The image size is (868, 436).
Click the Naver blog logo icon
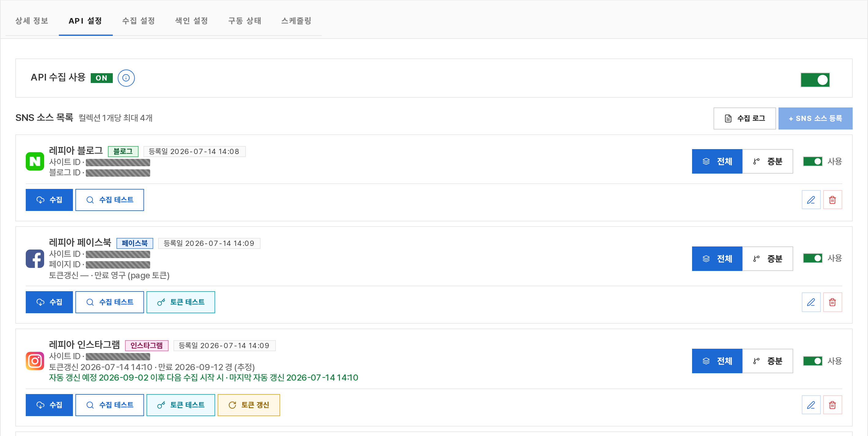click(x=35, y=162)
